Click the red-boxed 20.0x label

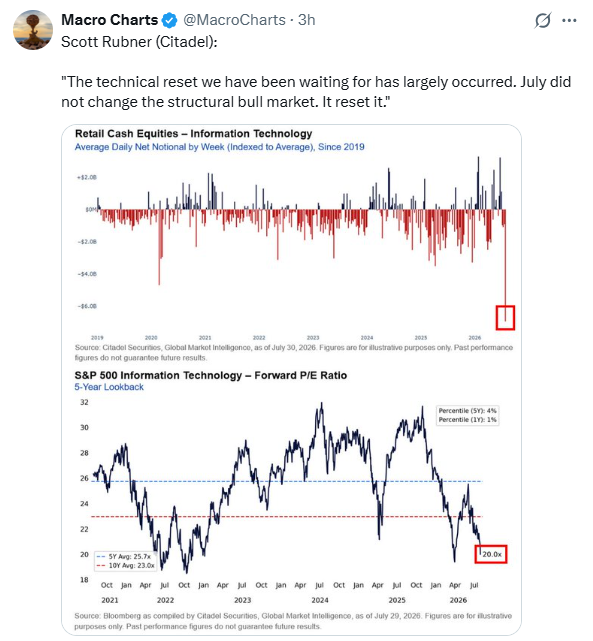491,554
